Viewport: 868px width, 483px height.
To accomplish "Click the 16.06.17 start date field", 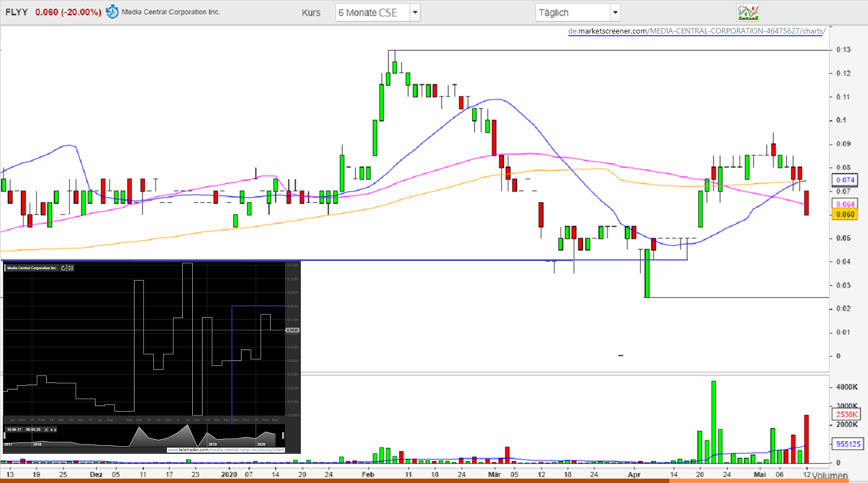I will coord(14,430).
